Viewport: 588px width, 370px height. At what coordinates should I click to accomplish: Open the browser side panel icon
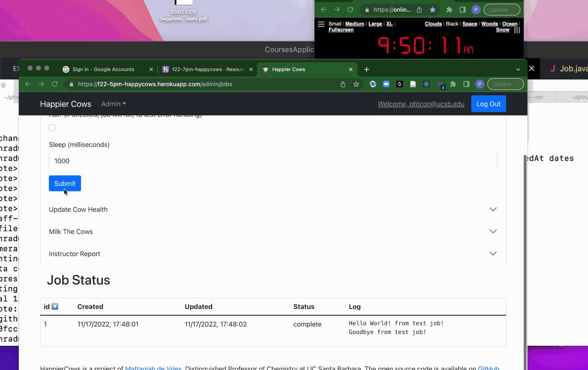[x=466, y=84]
